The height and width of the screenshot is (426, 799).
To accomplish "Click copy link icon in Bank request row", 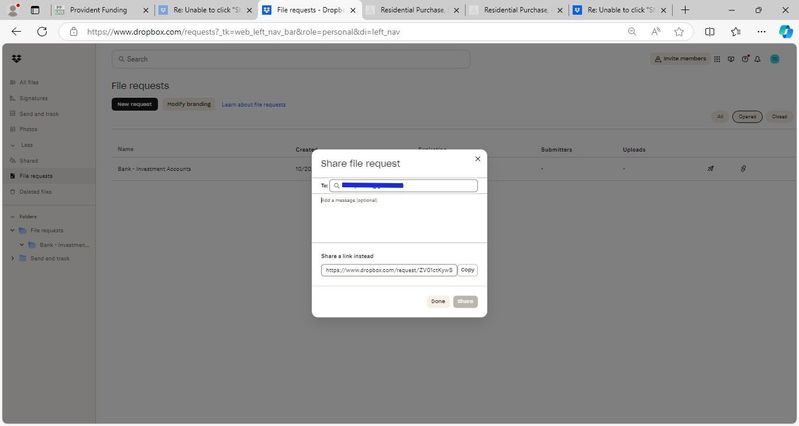I will 743,168.
